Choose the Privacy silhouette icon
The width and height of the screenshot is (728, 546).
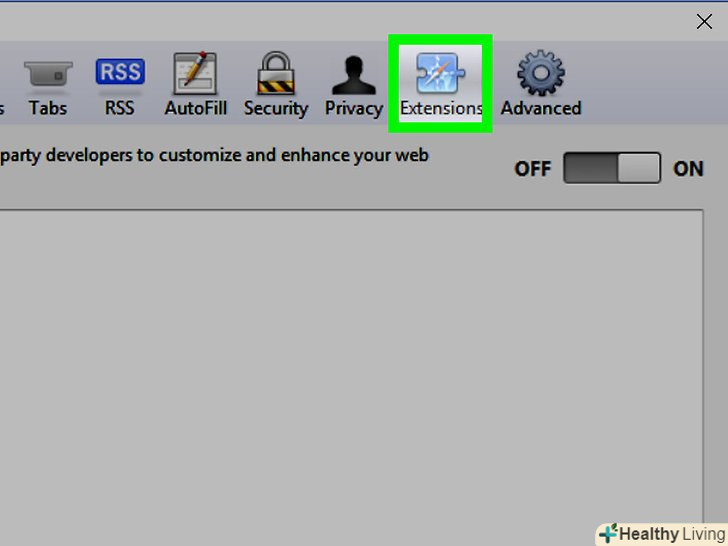click(x=354, y=75)
